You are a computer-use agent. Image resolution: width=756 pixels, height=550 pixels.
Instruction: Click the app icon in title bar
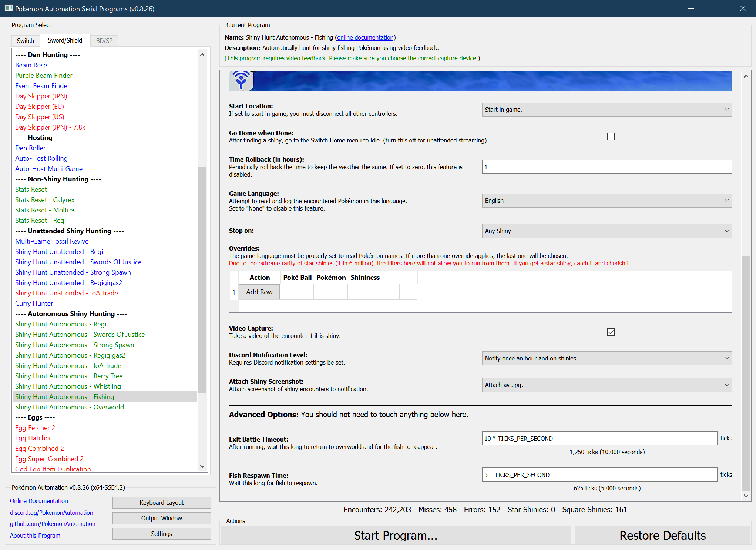point(8,8)
